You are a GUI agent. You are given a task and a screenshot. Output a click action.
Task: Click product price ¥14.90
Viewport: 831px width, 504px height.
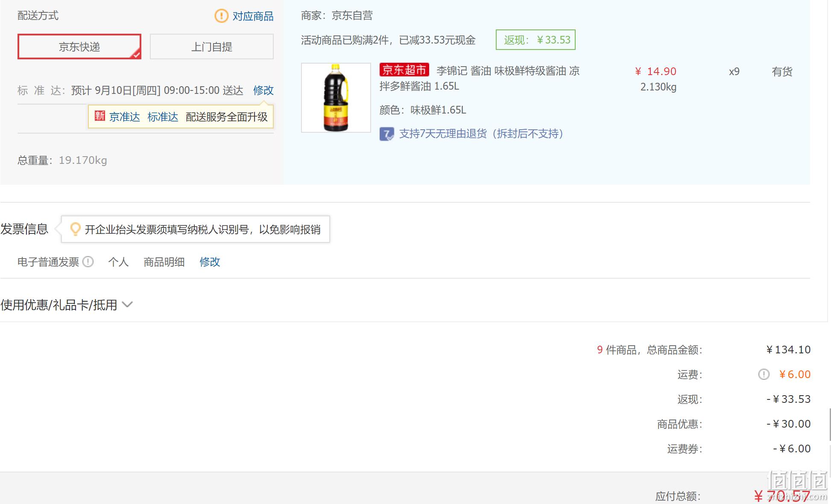click(655, 71)
